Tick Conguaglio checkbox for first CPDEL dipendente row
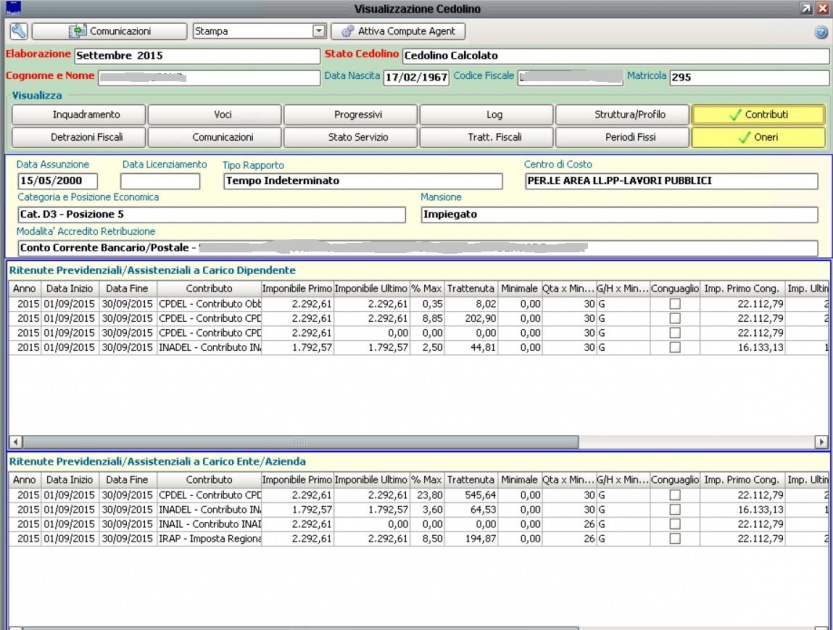Image resolution: width=833 pixels, height=630 pixels. (x=675, y=304)
